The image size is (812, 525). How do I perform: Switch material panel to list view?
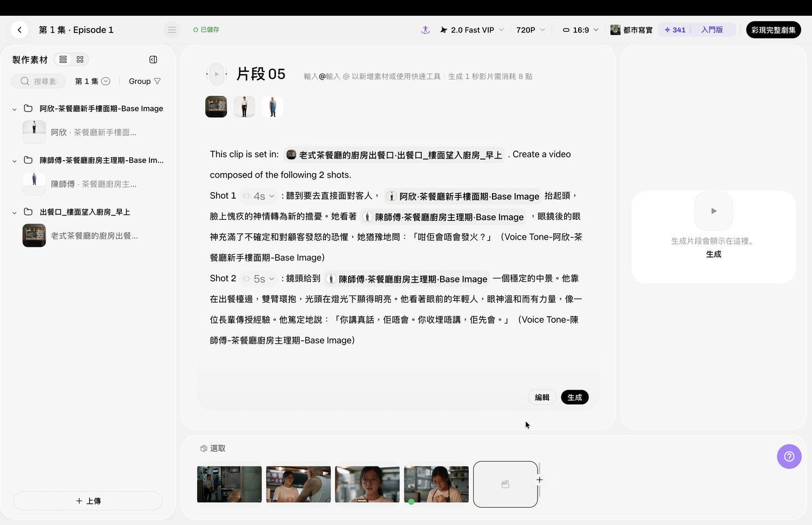click(63, 60)
